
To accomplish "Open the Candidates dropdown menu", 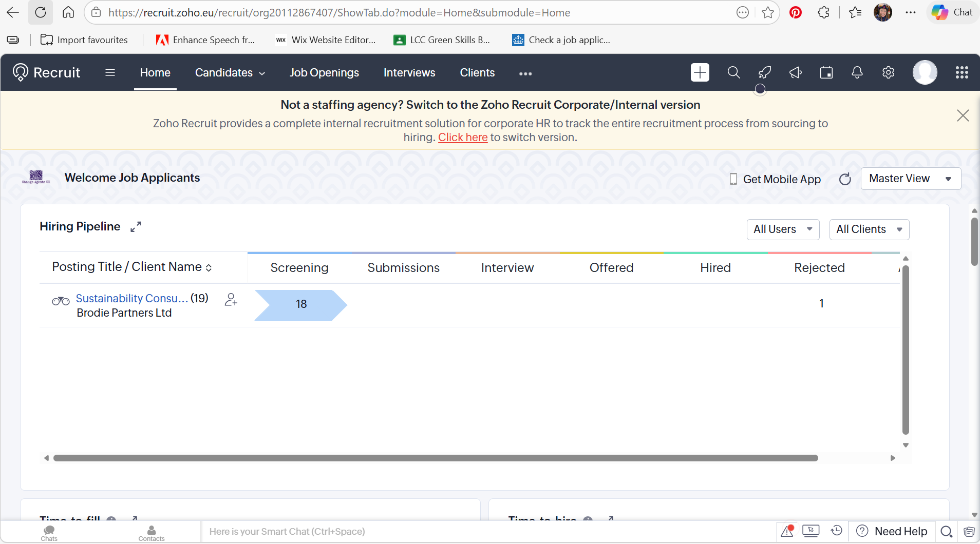I will click(230, 73).
